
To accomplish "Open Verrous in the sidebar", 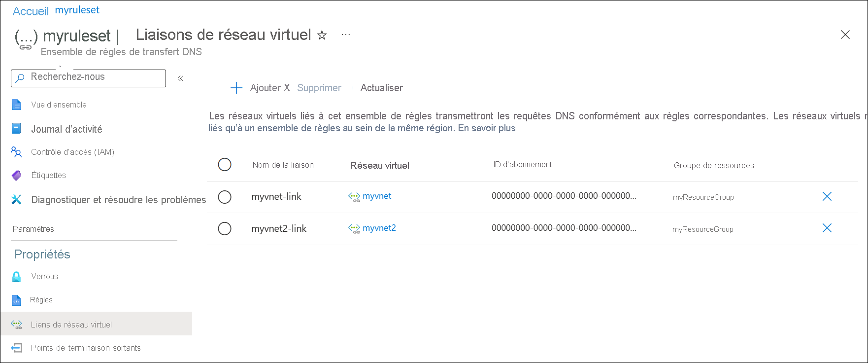I will click(44, 276).
